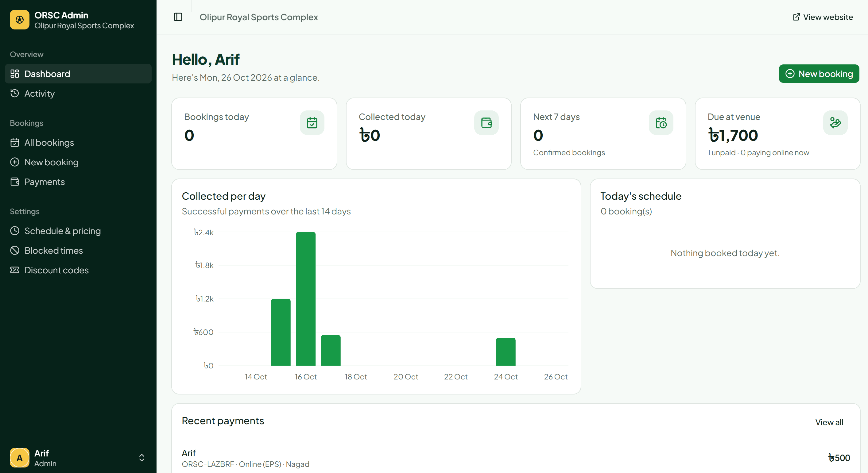The height and width of the screenshot is (473, 868).
Task: Click the Blocked times ban icon
Action: (x=14, y=251)
